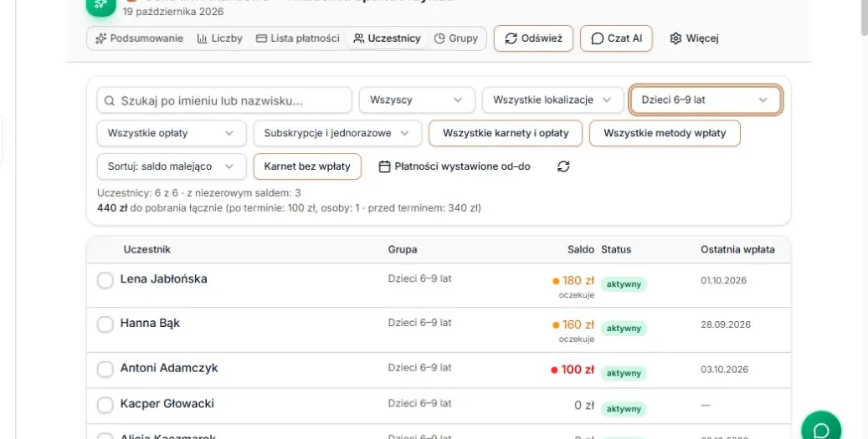Viewport: 868px width, 439px height.
Task: Click aktywny badge in Lena Jabłońska row
Action: (624, 284)
